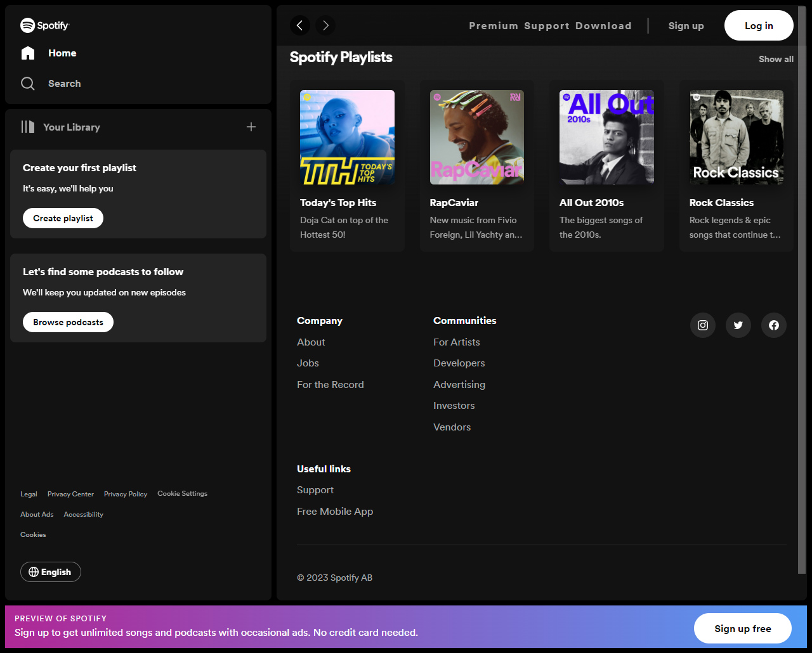The image size is (812, 653).
Task: Open the RapCaviar playlist cover
Action: click(477, 137)
